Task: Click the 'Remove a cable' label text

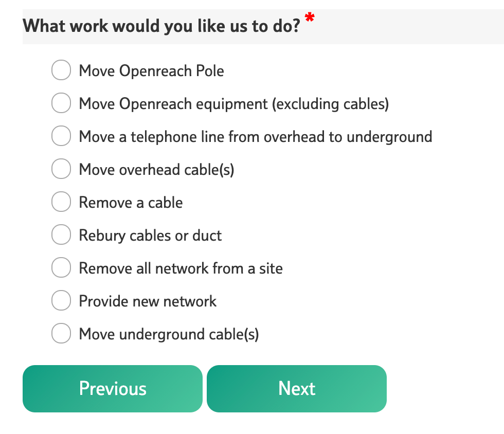Action: pos(131,203)
